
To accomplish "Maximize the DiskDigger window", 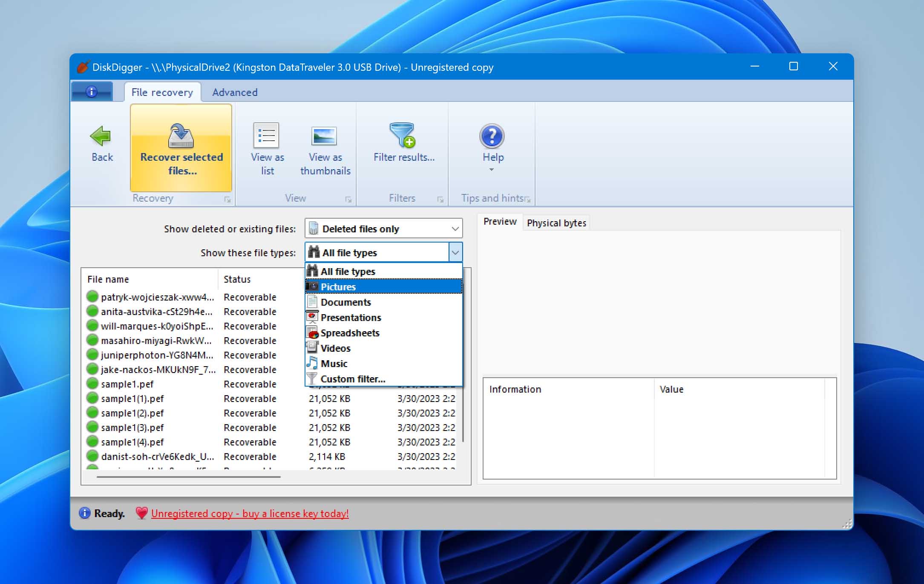I will coord(793,66).
